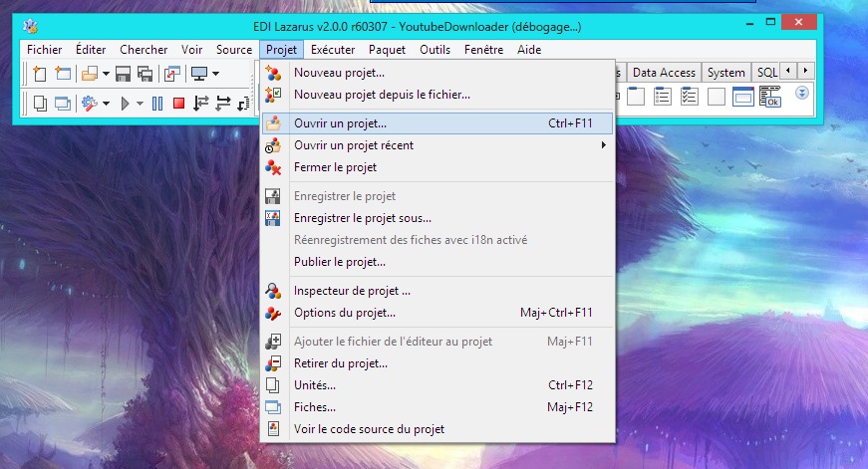Click the Run play triangle icon
This screenshot has width=868, height=469.
click(x=126, y=104)
